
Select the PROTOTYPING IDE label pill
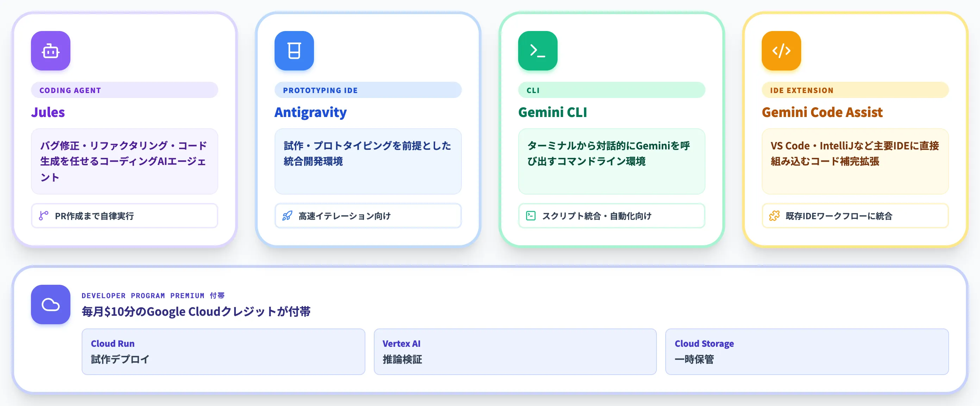coord(368,90)
